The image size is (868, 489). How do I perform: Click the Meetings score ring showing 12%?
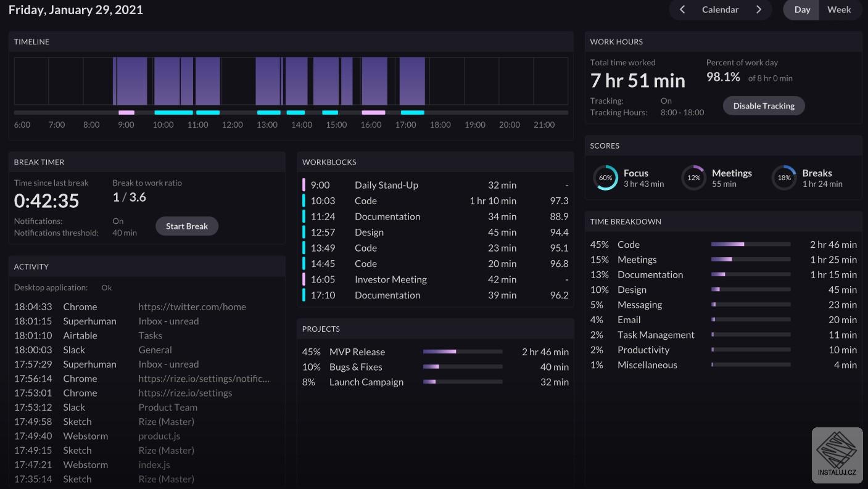(x=693, y=178)
